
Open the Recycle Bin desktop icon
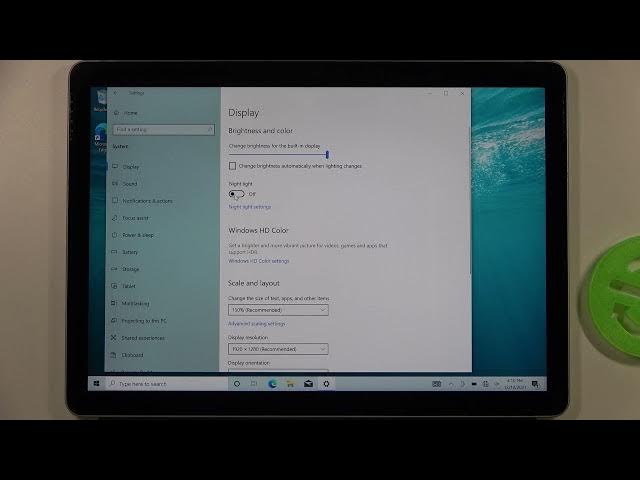(101, 100)
